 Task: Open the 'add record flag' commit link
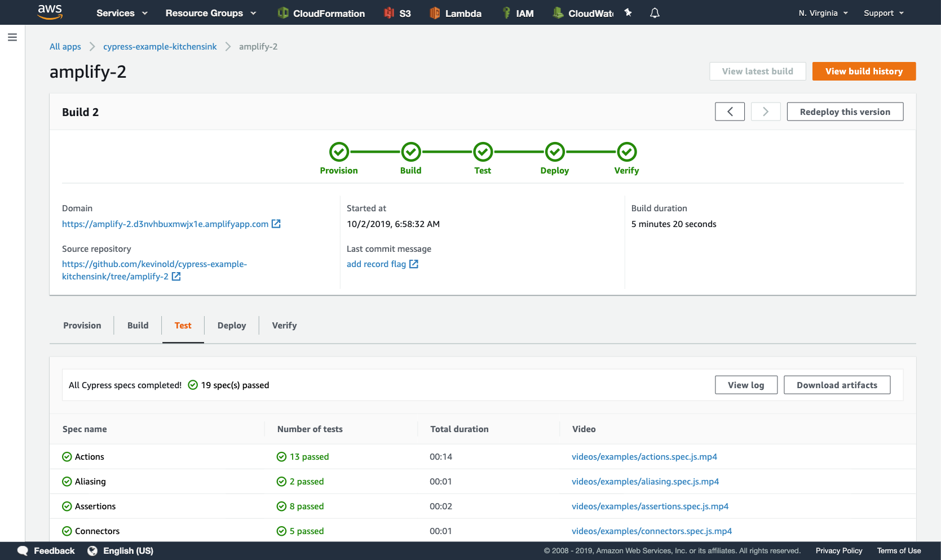point(377,264)
